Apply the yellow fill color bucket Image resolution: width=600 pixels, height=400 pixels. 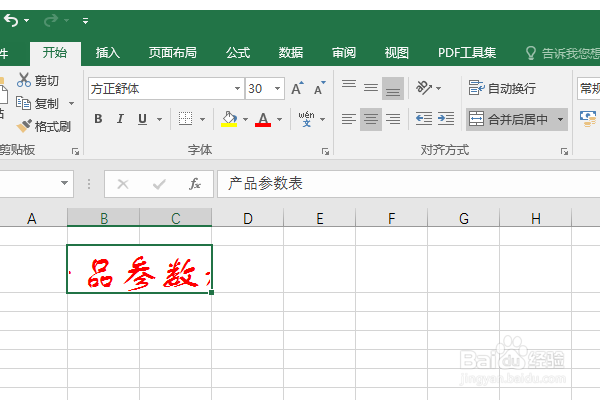tap(229, 119)
